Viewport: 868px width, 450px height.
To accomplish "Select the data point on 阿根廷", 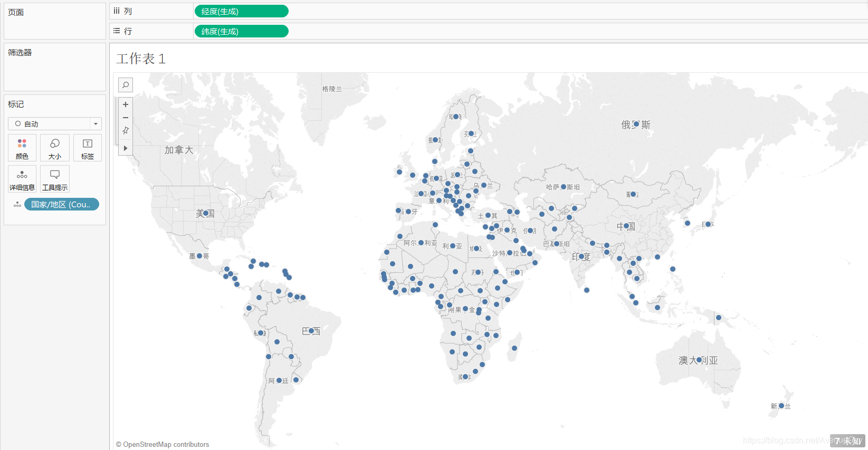I will click(279, 380).
